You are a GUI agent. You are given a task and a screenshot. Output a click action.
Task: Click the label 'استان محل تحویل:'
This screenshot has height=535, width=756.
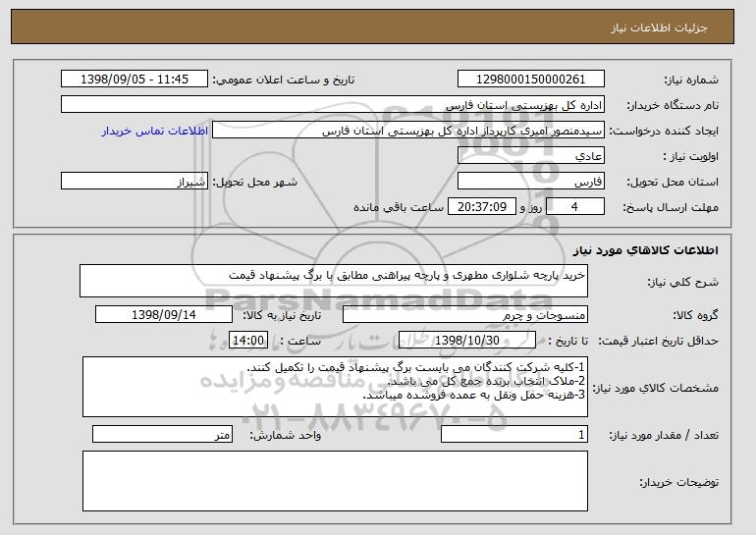point(673,183)
